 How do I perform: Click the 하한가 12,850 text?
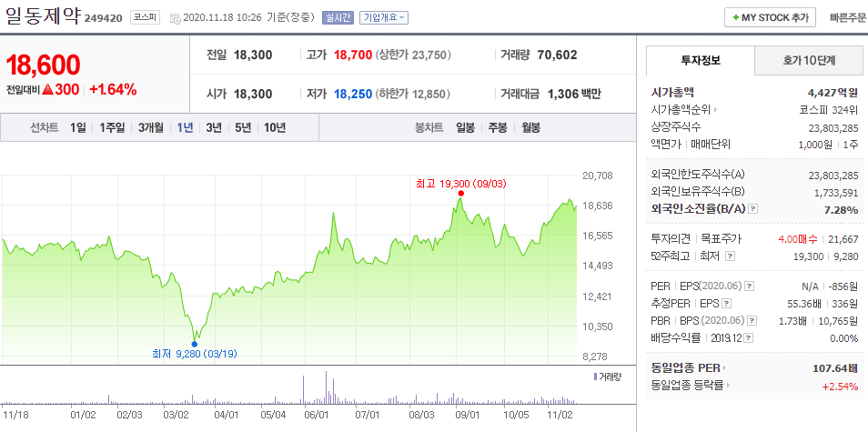coord(413,94)
